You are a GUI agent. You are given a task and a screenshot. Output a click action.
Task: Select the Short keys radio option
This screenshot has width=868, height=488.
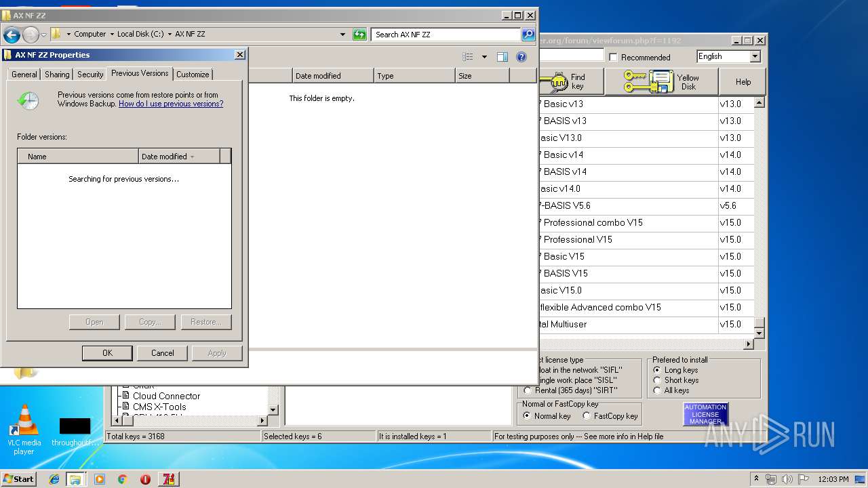[x=657, y=380]
